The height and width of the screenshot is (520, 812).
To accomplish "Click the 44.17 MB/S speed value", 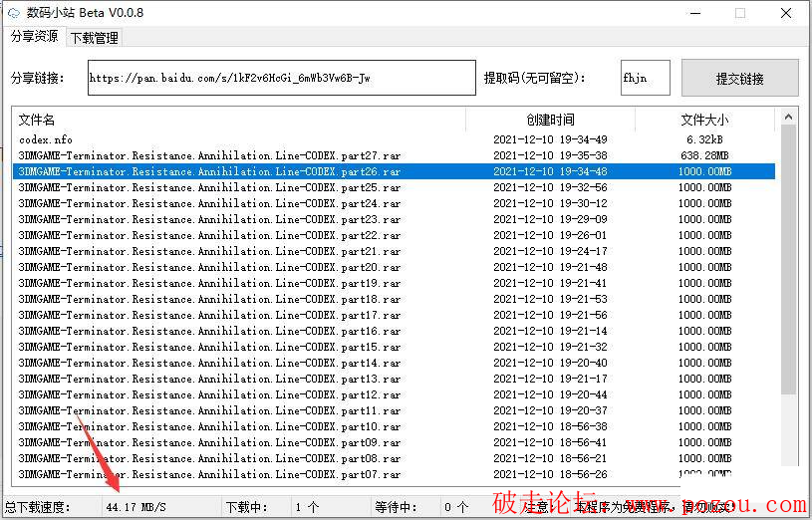I will [x=135, y=507].
